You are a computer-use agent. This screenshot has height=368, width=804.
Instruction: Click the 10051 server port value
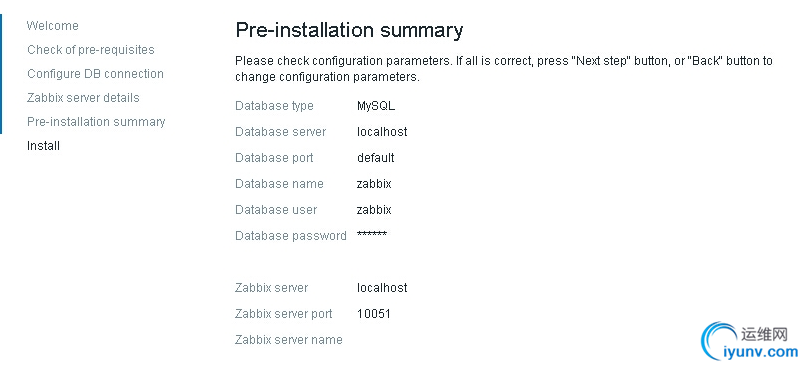coord(374,314)
